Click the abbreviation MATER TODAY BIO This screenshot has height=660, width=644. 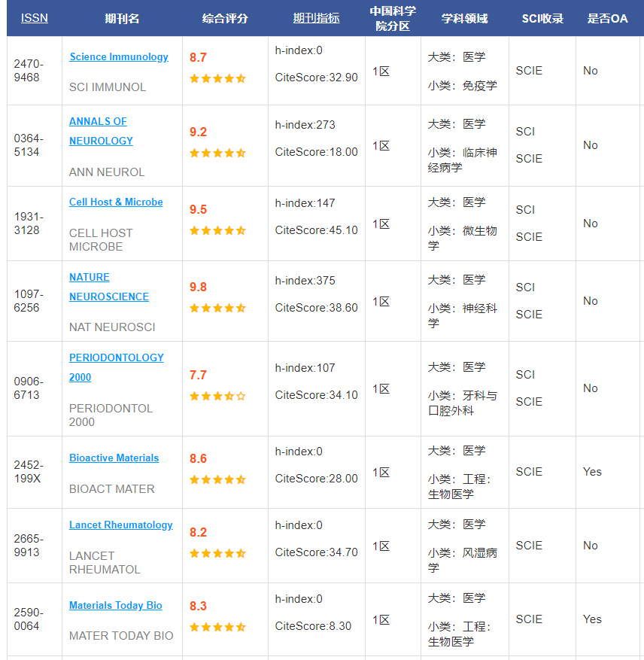(121, 636)
